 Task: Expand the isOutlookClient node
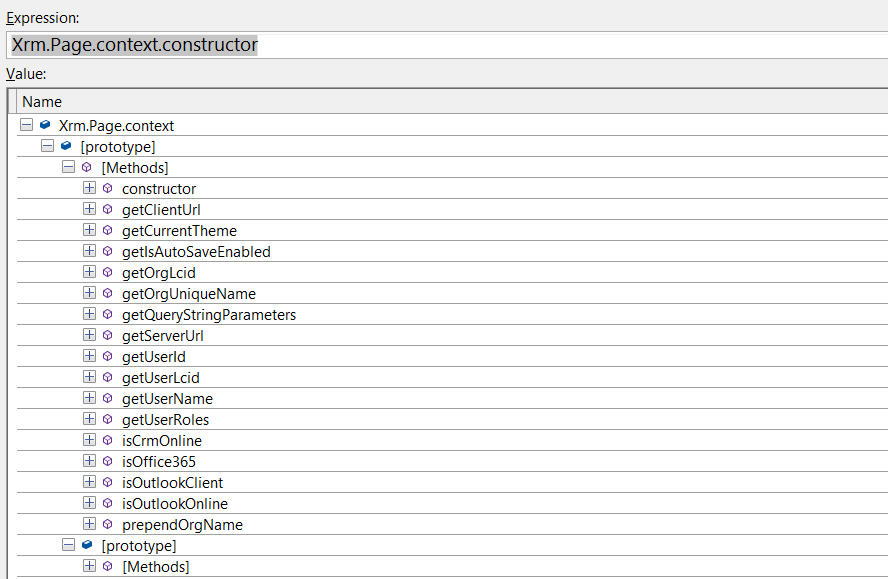[x=89, y=483]
